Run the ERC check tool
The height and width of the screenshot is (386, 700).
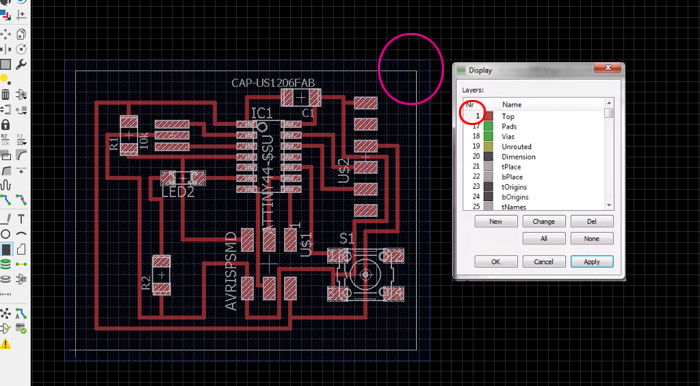click(x=5, y=329)
